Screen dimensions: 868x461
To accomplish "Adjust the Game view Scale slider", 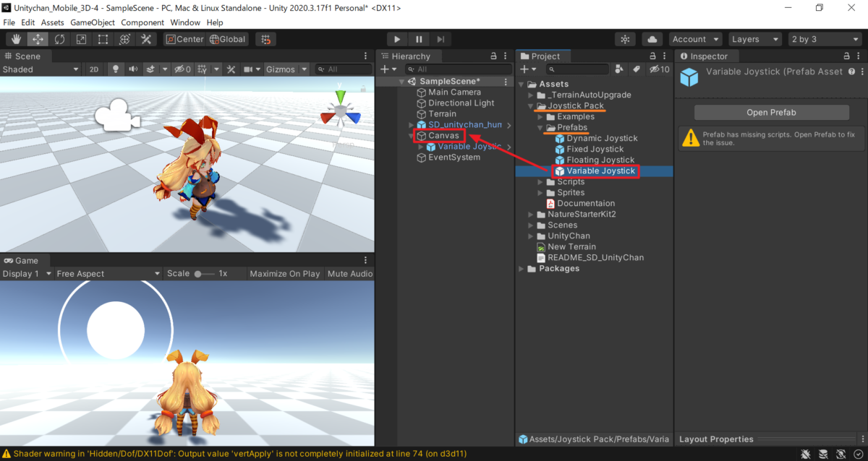I will (204, 274).
